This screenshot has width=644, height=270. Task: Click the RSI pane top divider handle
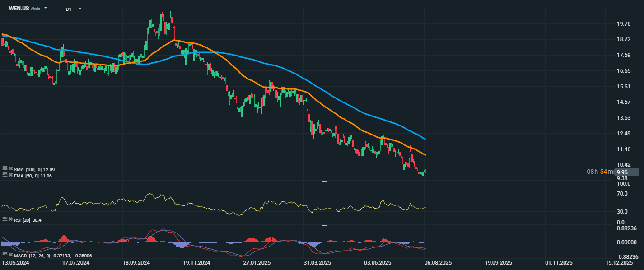pos(324,181)
